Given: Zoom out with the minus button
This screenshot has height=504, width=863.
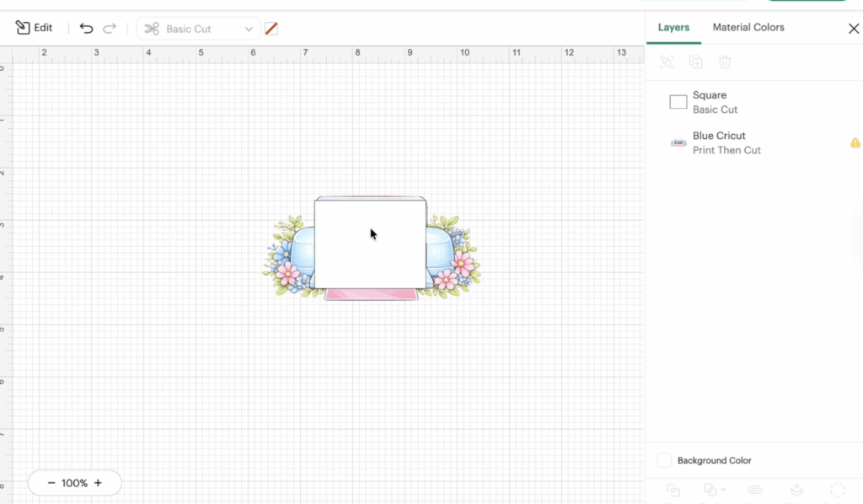Looking at the screenshot, I should click(x=51, y=483).
